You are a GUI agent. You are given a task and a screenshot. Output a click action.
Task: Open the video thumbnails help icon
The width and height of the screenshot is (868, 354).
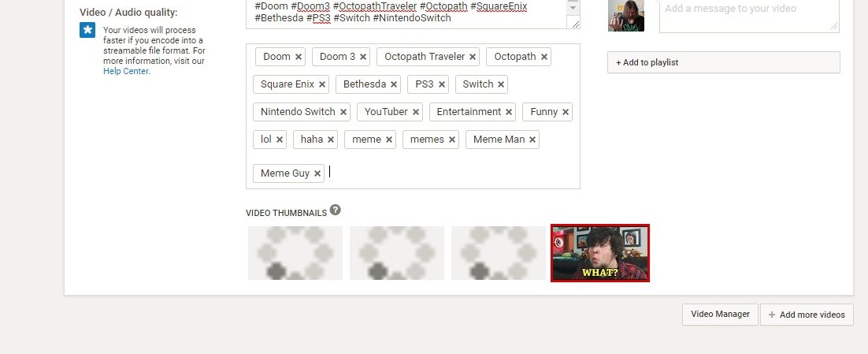pos(335,210)
